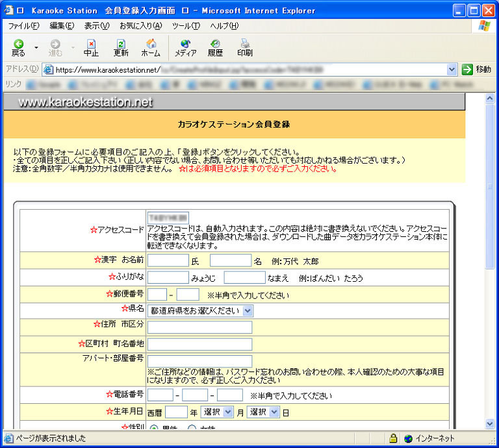The height and width of the screenshot is (448, 499).
Task: Click the scrollbar down arrow
Action: click(490, 423)
